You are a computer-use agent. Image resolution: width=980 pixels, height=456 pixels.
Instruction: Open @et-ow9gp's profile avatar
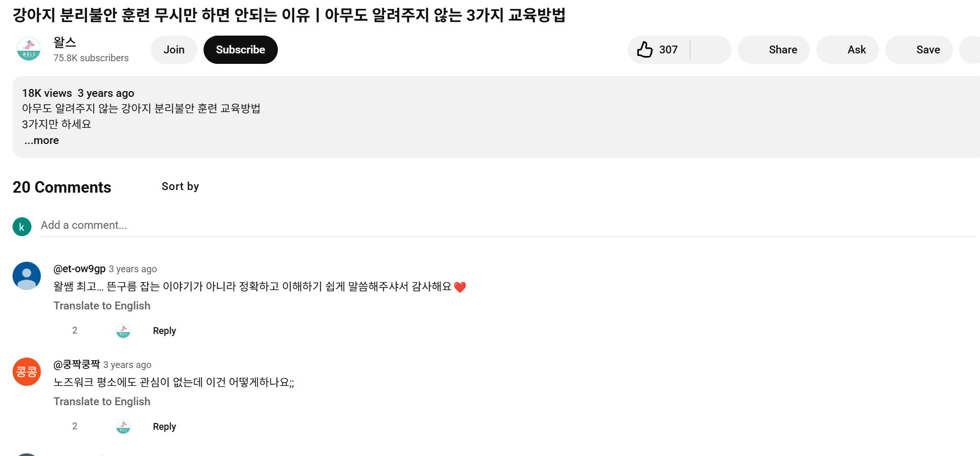tap(26, 275)
